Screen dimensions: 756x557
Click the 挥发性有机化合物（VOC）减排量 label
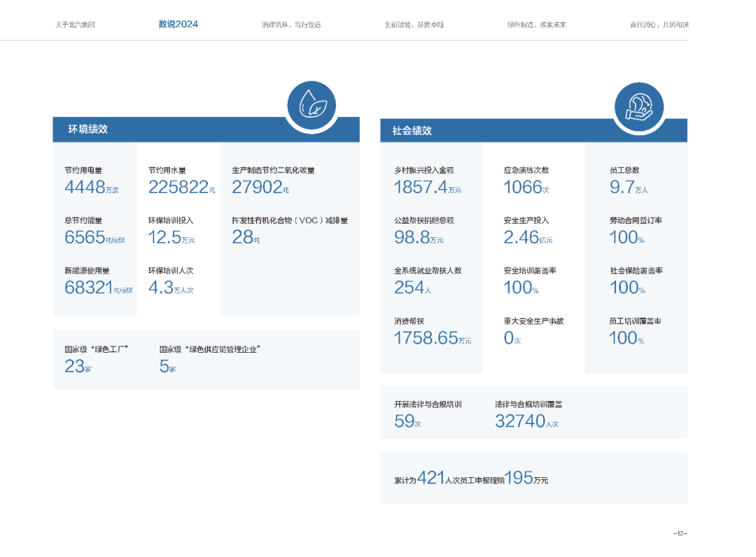[290, 220]
